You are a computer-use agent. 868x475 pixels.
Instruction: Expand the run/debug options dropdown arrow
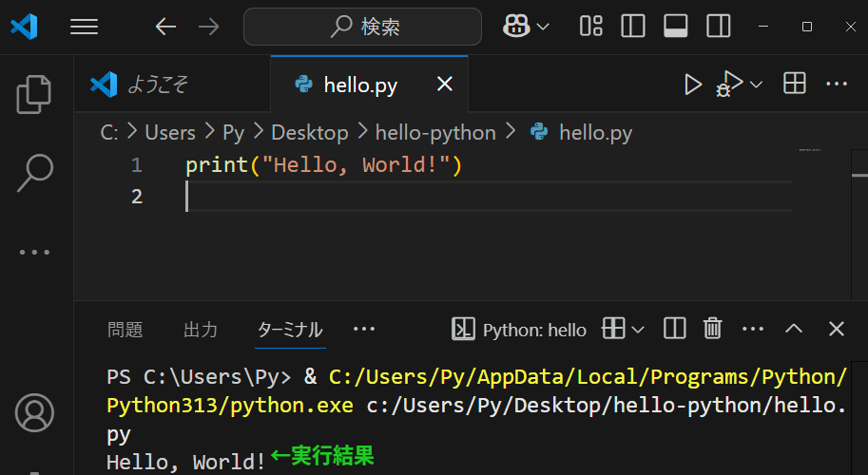pos(757,85)
